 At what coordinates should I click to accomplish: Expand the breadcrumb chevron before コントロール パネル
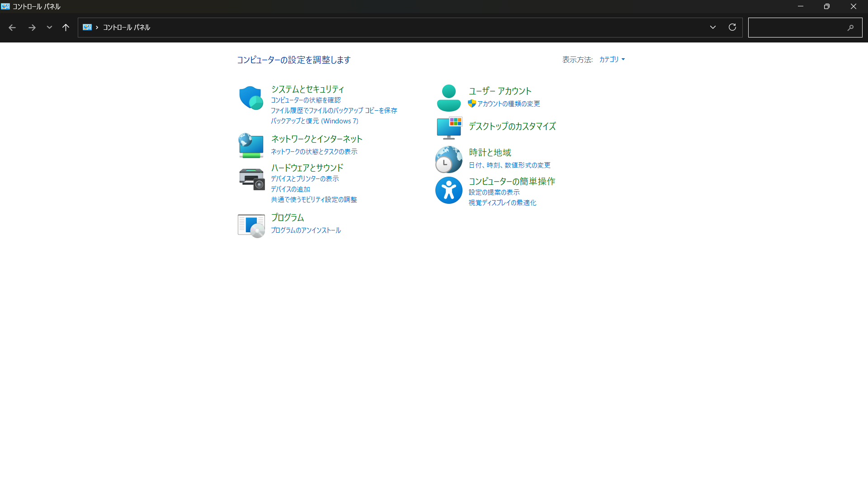(97, 28)
